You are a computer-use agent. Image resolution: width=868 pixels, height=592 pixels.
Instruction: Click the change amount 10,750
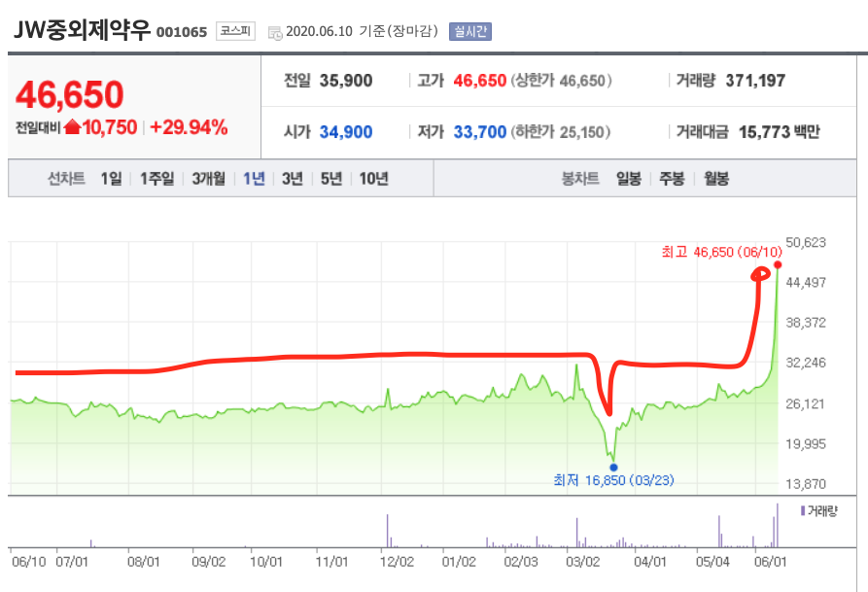(110, 127)
